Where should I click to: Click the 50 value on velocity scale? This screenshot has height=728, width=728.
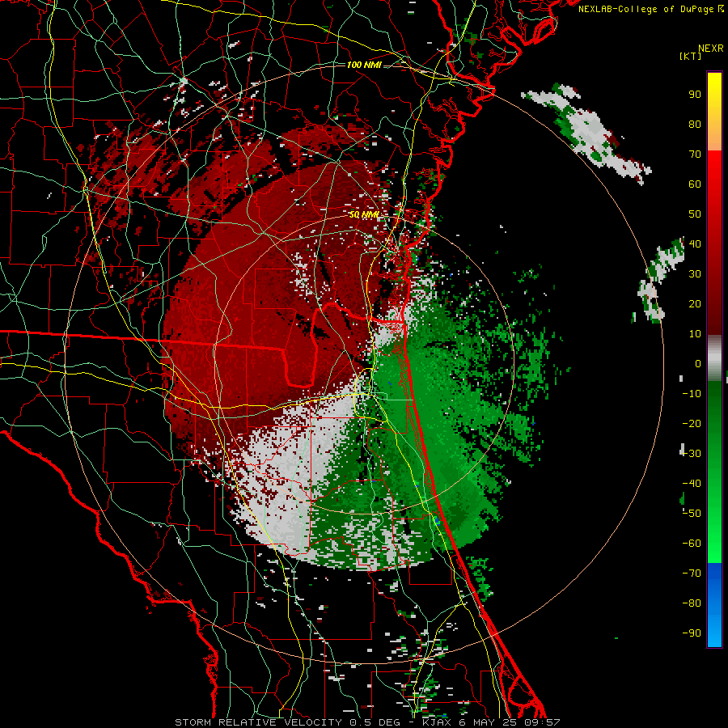pos(695,214)
